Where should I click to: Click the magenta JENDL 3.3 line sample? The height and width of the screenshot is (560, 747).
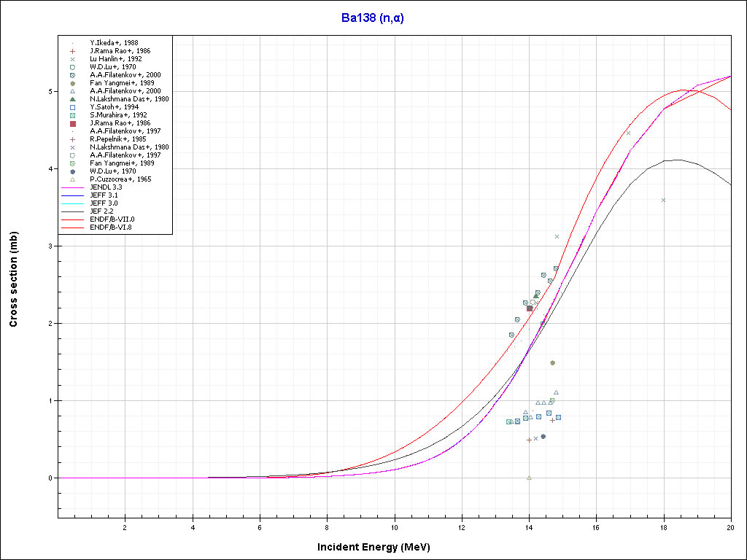(72, 187)
